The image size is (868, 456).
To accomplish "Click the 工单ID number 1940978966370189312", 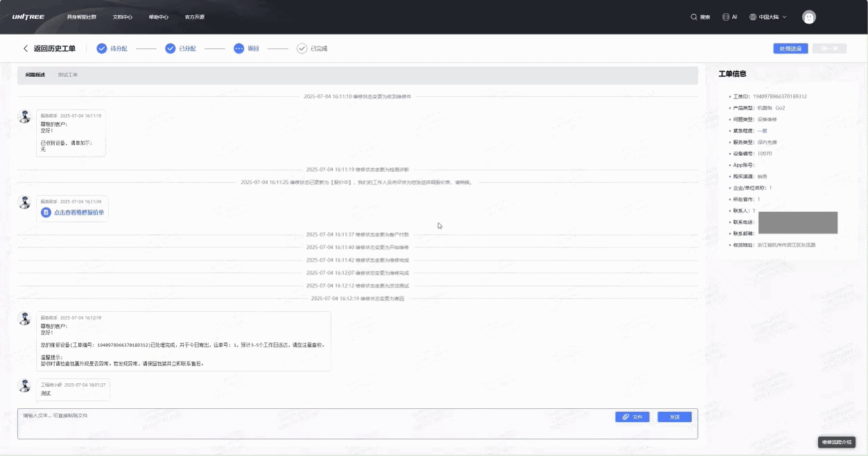I will click(x=780, y=96).
